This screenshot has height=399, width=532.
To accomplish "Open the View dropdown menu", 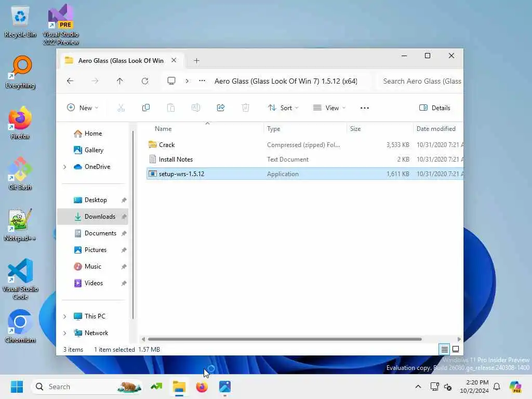I will coord(329,108).
